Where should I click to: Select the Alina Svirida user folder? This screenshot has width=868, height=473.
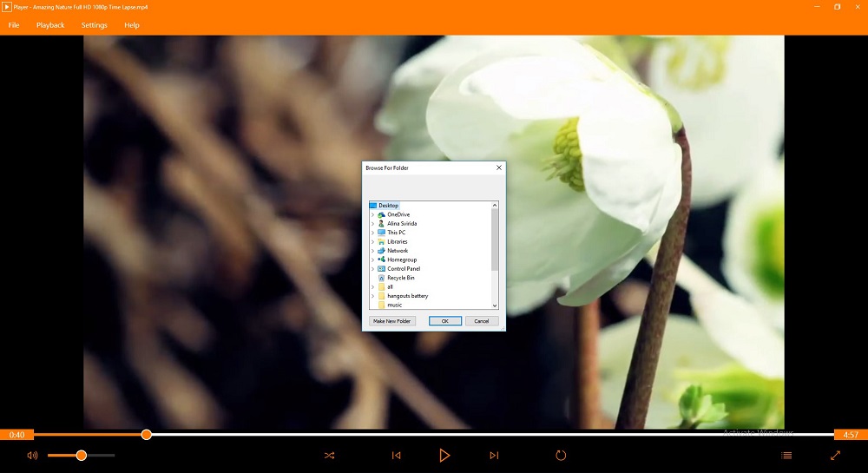pos(402,224)
